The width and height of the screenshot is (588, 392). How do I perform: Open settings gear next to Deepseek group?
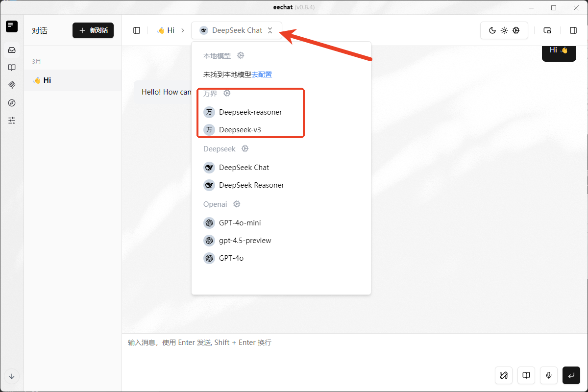tap(245, 148)
